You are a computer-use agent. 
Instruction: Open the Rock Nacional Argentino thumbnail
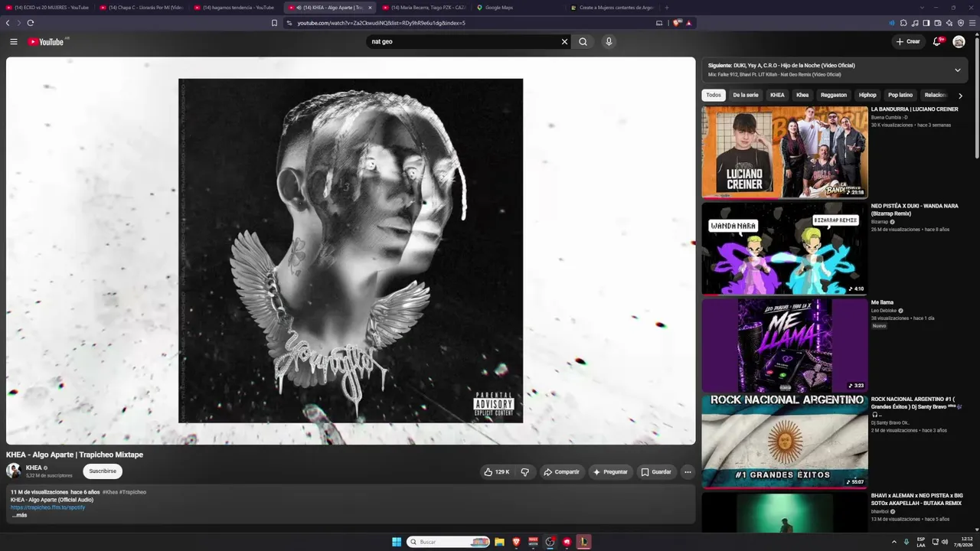pos(785,442)
